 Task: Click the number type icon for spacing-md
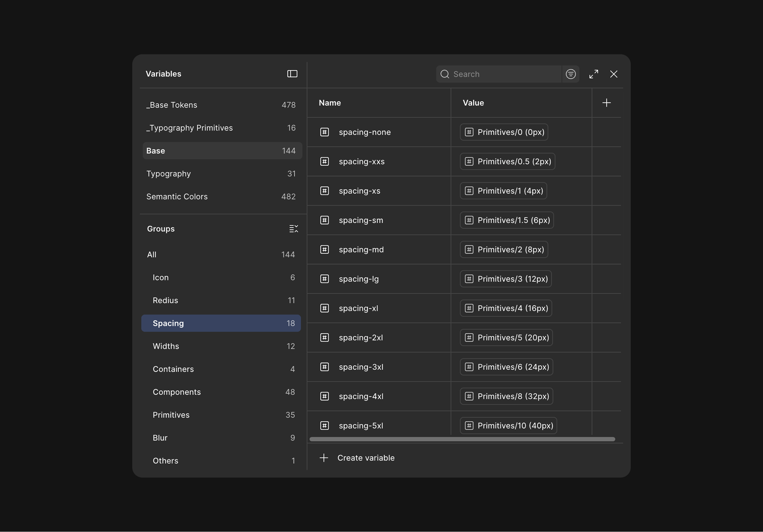tap(324, 249)
